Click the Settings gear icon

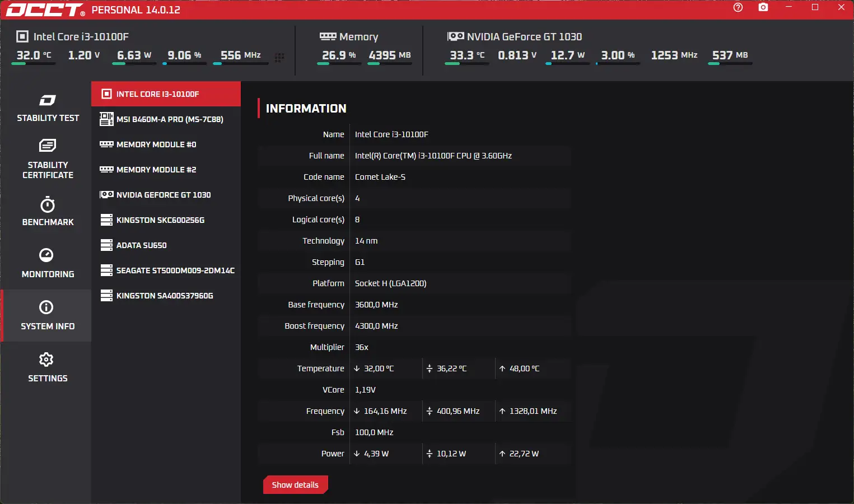pos(46,359)
